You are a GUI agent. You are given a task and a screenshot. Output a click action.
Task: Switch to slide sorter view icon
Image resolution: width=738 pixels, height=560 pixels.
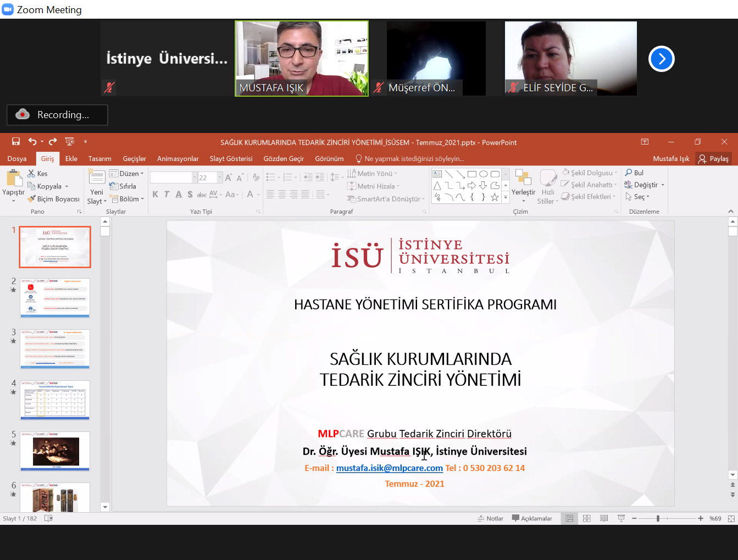[x=587, y=518]
